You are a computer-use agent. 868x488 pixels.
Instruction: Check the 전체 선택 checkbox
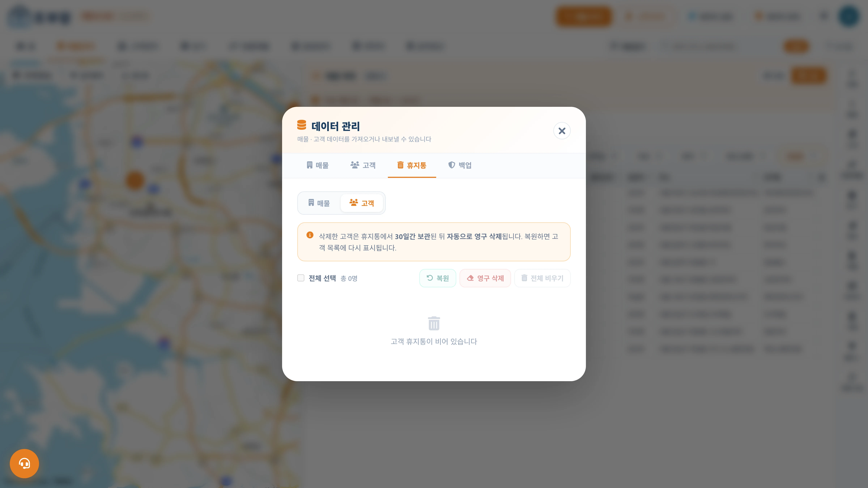[301, 278]
